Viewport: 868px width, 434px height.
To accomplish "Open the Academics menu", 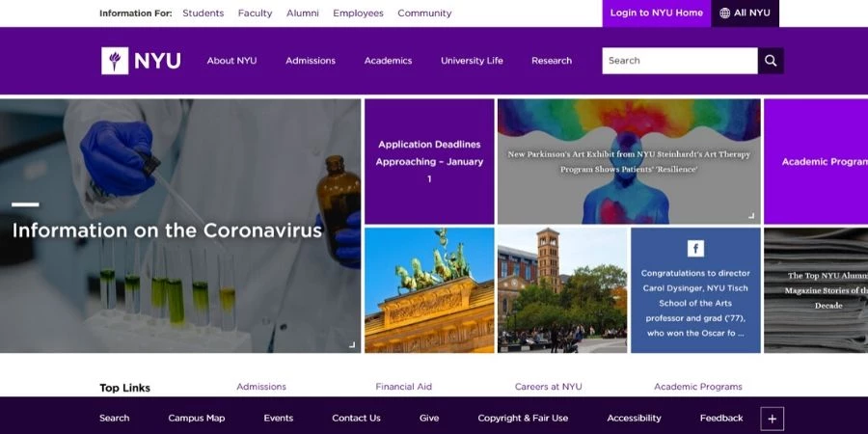I will click(x=388, y=61).
